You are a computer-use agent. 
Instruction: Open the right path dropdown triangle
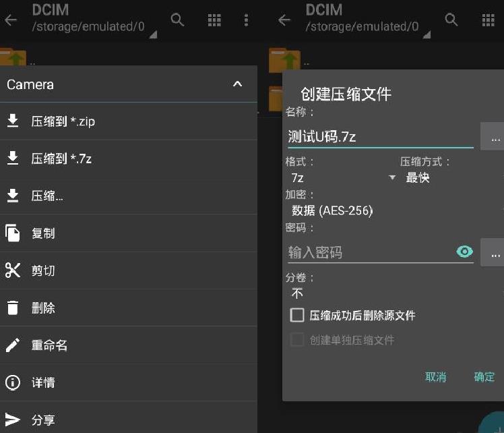click(427, 34)
